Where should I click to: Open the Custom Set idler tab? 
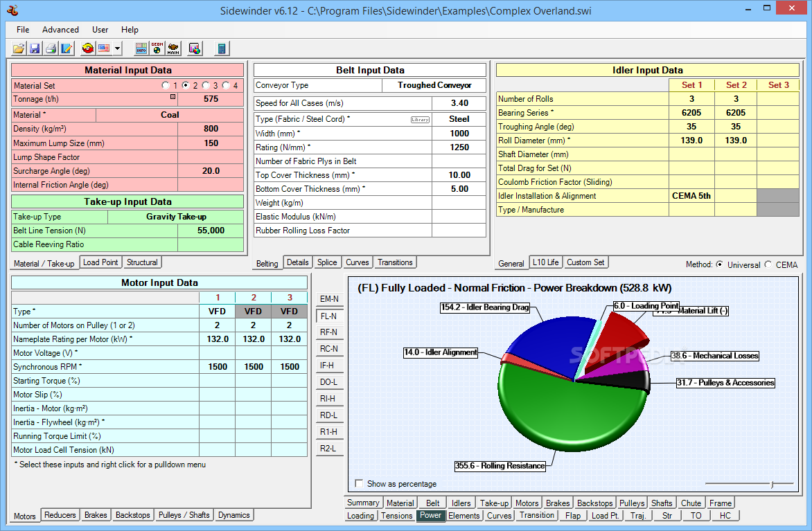(585, 262)
